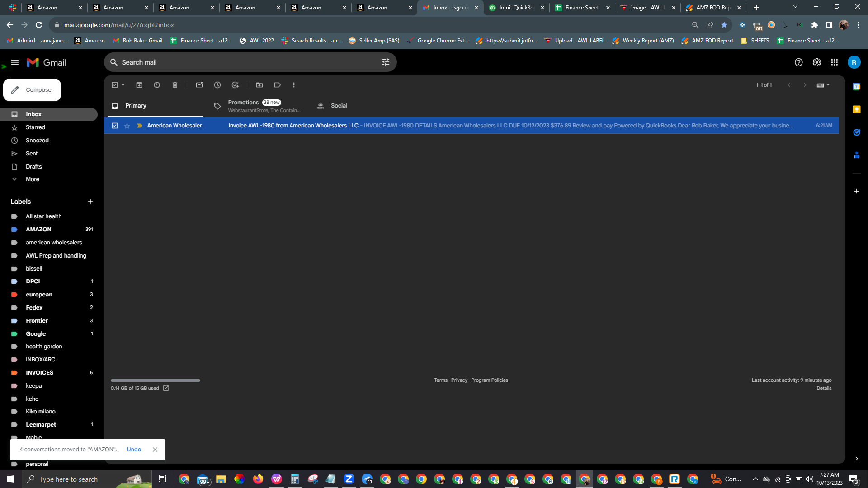Open the Seller Amp (SAS) bookmark
This screenshot has height=488, width=868.
[x=374, y=41]
